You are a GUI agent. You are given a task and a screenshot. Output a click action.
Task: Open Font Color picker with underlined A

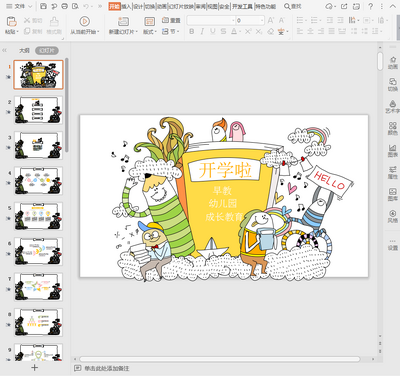[x=234, y=31]
